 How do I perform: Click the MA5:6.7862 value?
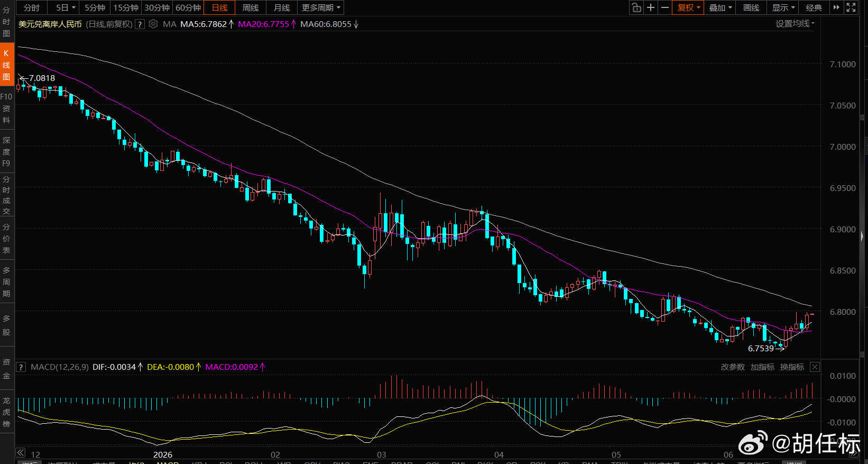tap(204, 24)
